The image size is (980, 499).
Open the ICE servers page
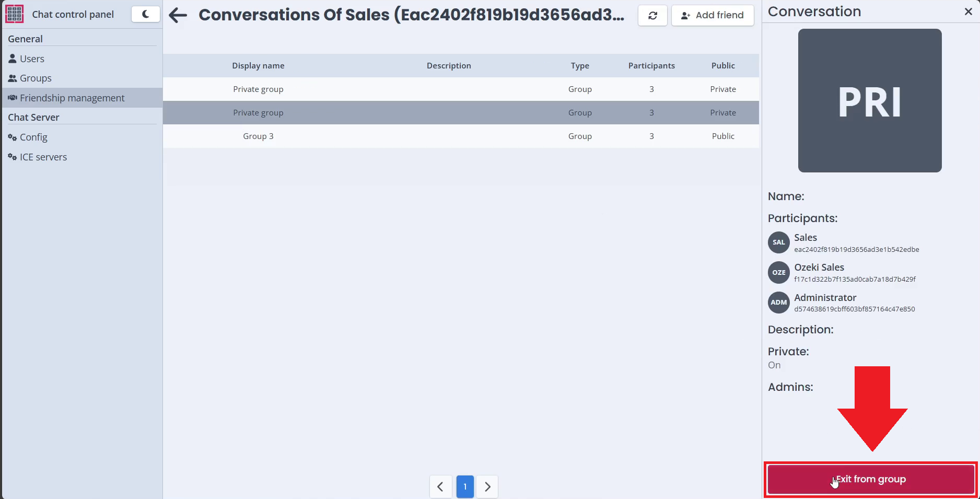pos(43,157)
